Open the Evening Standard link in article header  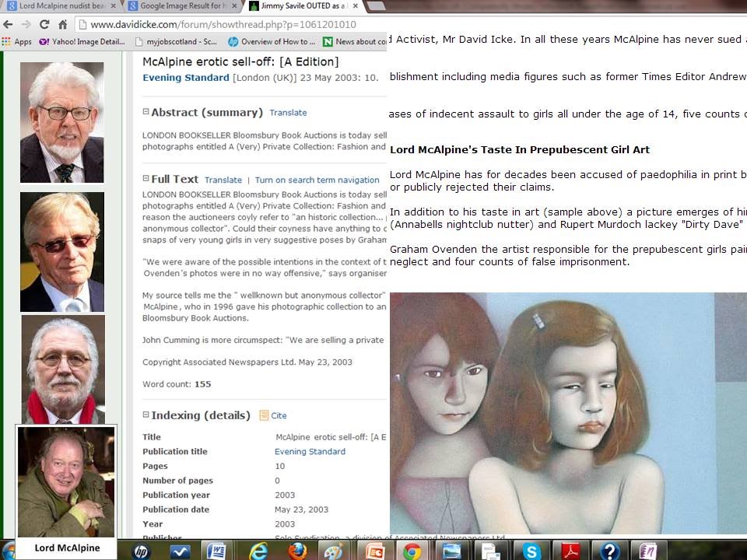186,78
